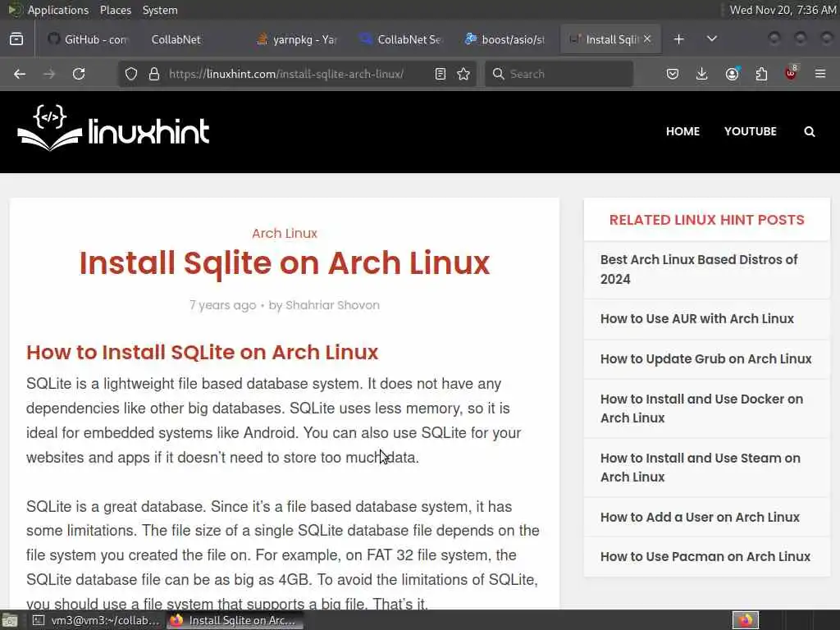Open How to Use Pacman on Arch Linux
This screenshot has height=630, width=840.
705,557
